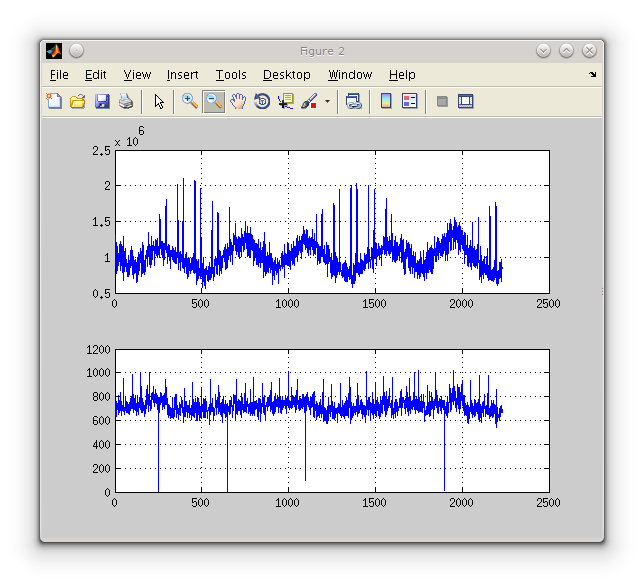Click the dock figure arrow at menu bar right
This screenshot has width=644, height=582.
pyautogui.click(x=592, y=75)
